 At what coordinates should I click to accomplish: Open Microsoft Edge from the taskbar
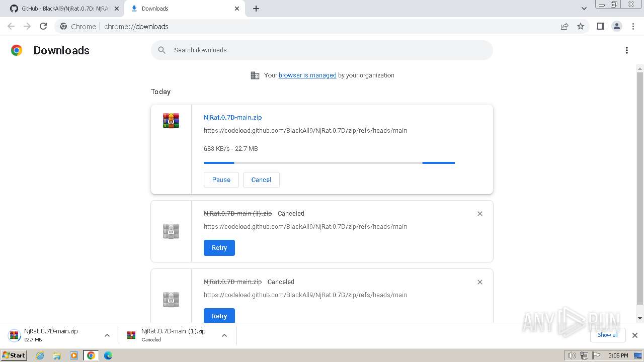pos(108,355)
